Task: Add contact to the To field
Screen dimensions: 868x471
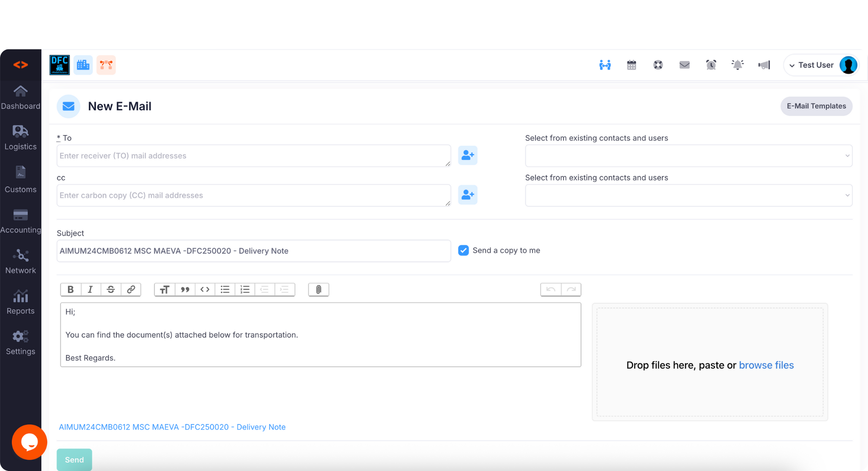Action: tap(468, 155)
